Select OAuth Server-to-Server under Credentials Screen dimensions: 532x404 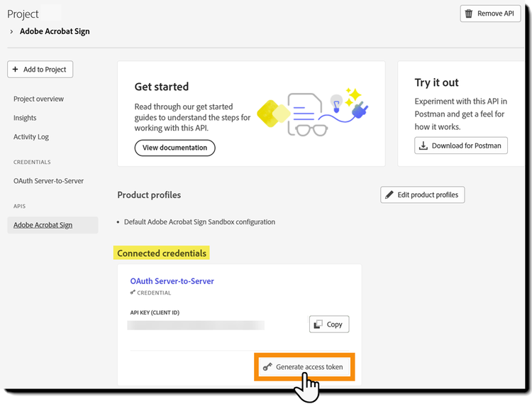48,181
